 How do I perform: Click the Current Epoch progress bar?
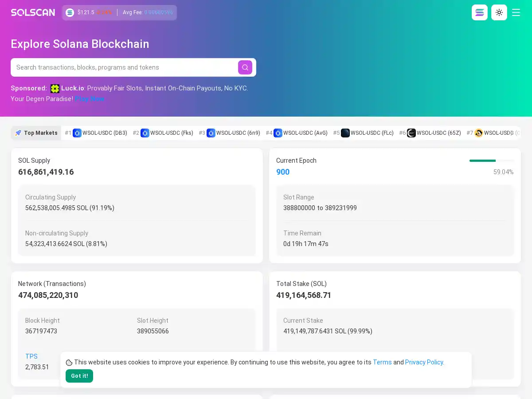[x=492, y=161]
